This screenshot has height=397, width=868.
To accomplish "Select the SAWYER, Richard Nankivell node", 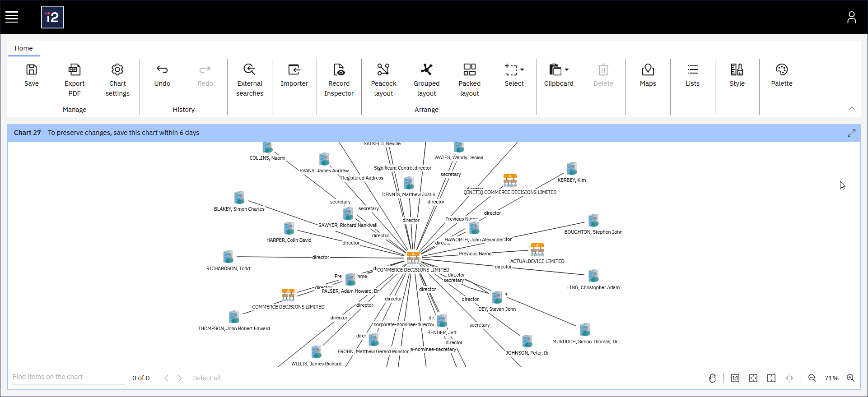I will coord(348,214).
